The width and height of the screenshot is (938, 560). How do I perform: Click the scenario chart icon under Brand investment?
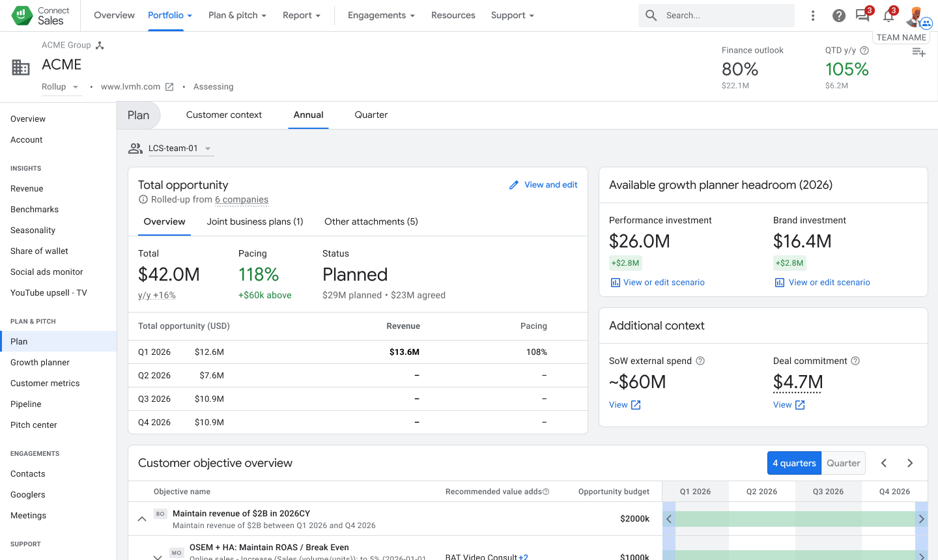[x=779, y=283]
